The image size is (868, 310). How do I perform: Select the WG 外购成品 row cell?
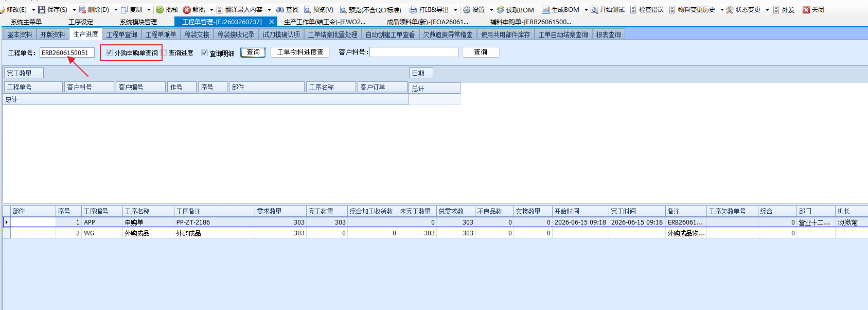coord(148,233)
